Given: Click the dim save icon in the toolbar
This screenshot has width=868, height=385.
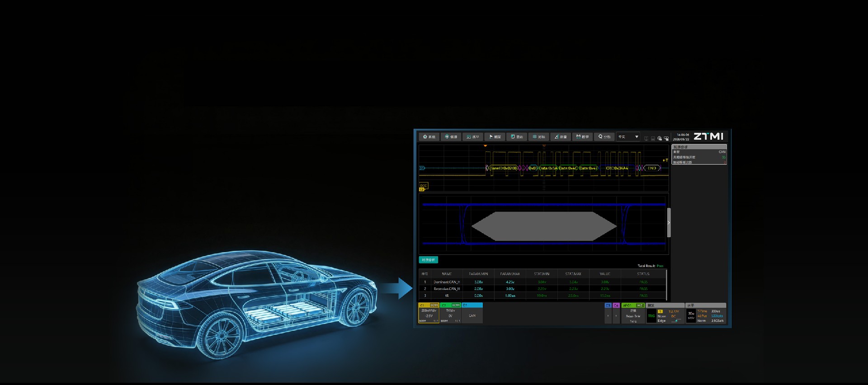Looking at the screenshot, I should click(653, 138).
